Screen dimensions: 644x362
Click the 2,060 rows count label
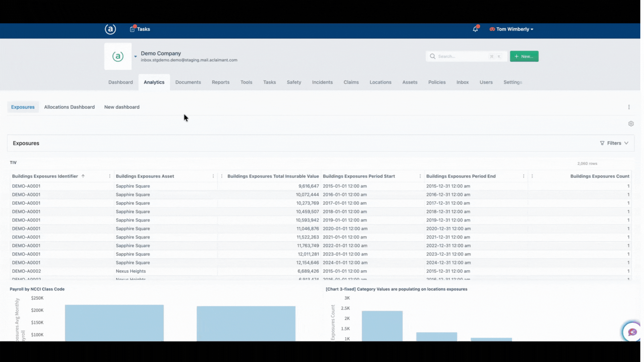click(x=587, y=164)
